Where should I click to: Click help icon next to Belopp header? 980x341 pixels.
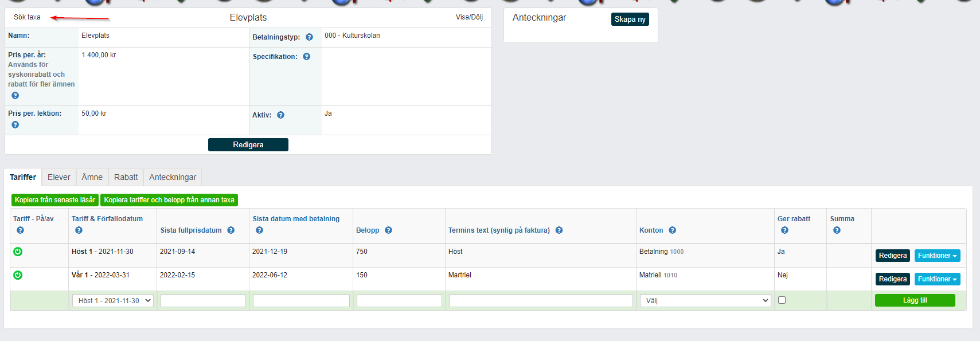coord(388,230)
